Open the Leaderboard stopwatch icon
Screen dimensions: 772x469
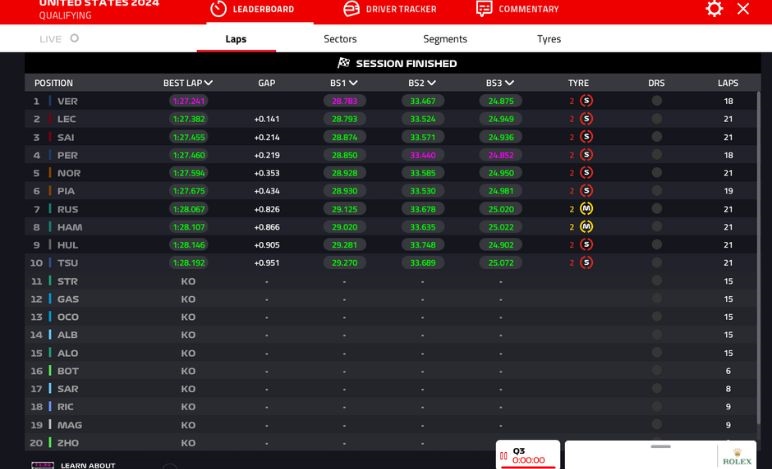click(x=218, y=9)
